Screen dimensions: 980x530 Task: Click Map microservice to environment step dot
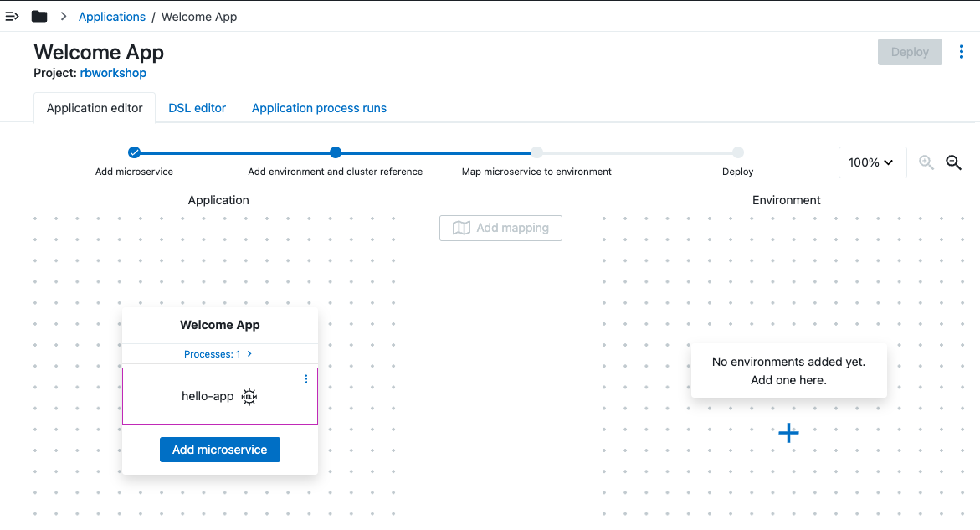(537, 152)
